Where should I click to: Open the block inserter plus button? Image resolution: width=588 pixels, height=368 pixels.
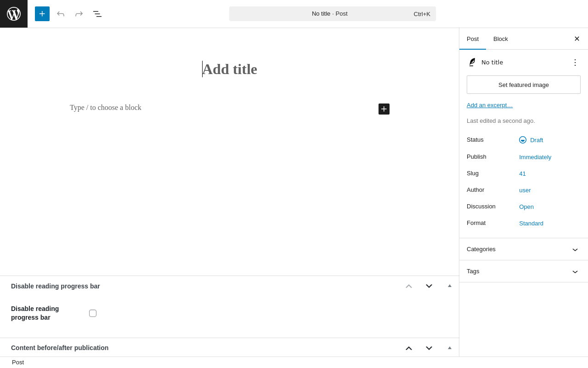42,14
